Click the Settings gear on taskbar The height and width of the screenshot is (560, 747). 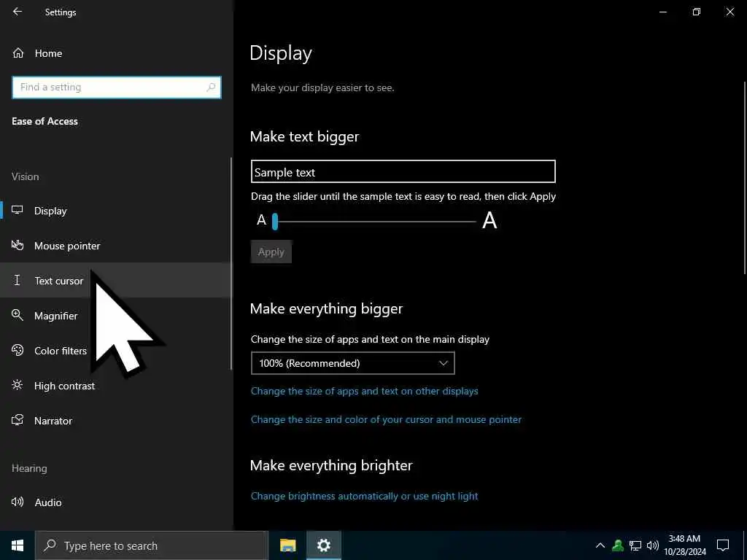(x=323, y=545)
